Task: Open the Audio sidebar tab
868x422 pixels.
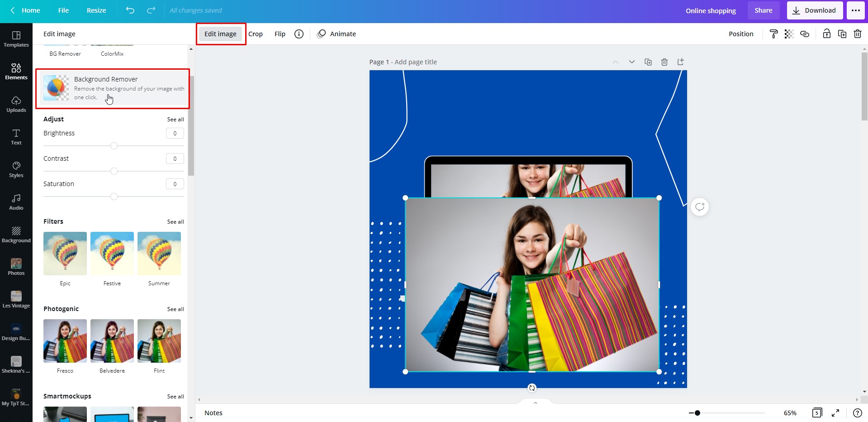Action: 16,202
